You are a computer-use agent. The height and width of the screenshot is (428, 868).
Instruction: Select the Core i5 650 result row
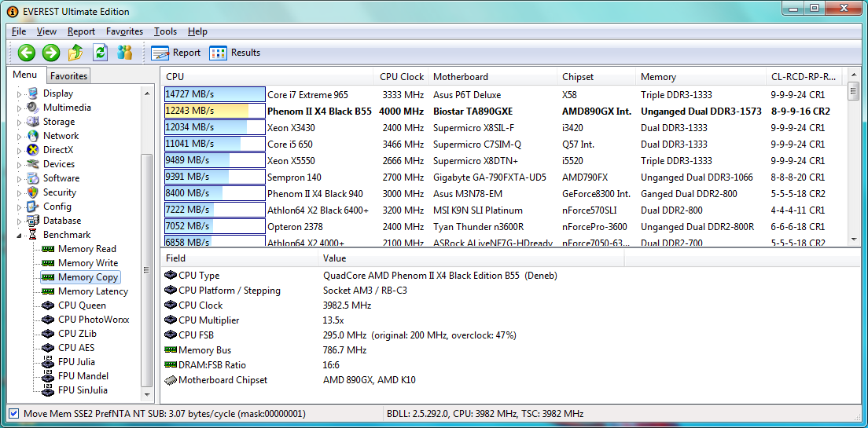tap(504, 144)
